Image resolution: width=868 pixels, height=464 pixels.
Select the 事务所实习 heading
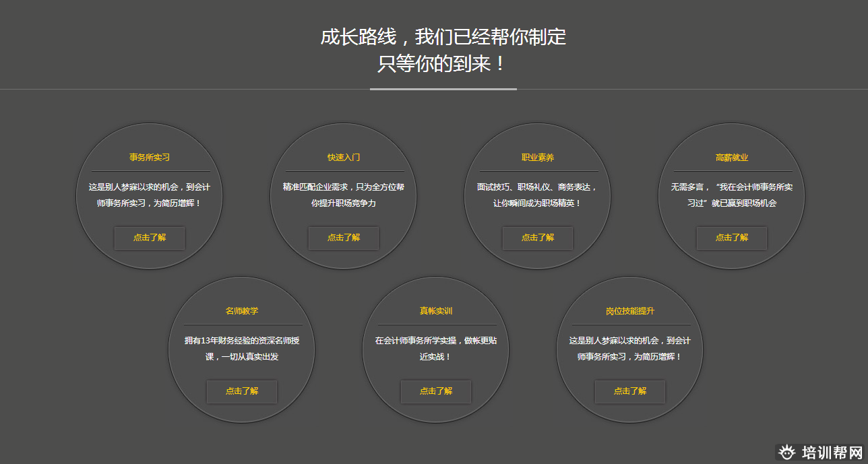coord(150,158)
